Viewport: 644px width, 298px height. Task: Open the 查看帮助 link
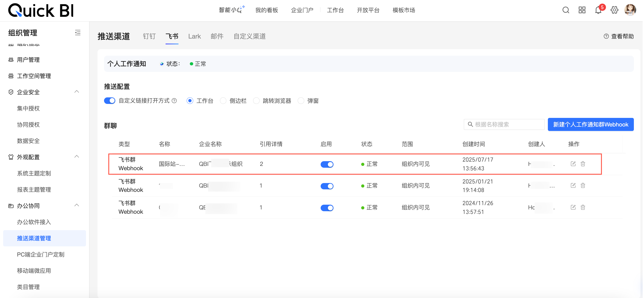tap(619, 36)
